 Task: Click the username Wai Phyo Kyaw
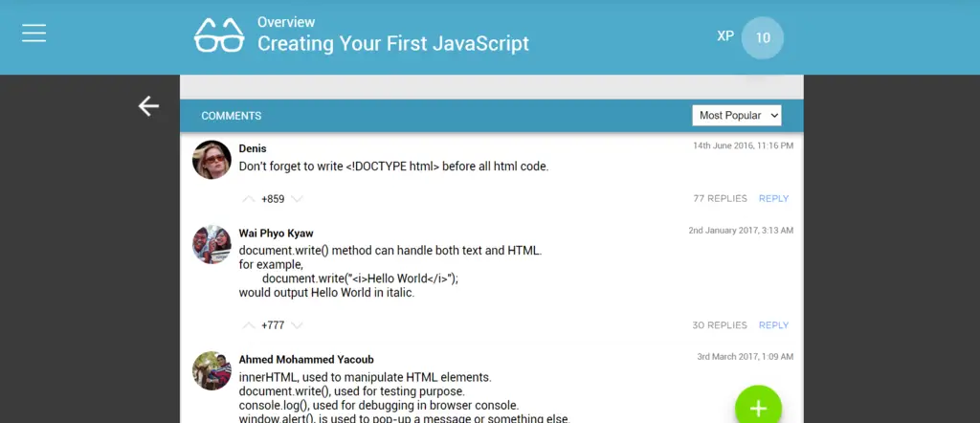click(276, 234)
